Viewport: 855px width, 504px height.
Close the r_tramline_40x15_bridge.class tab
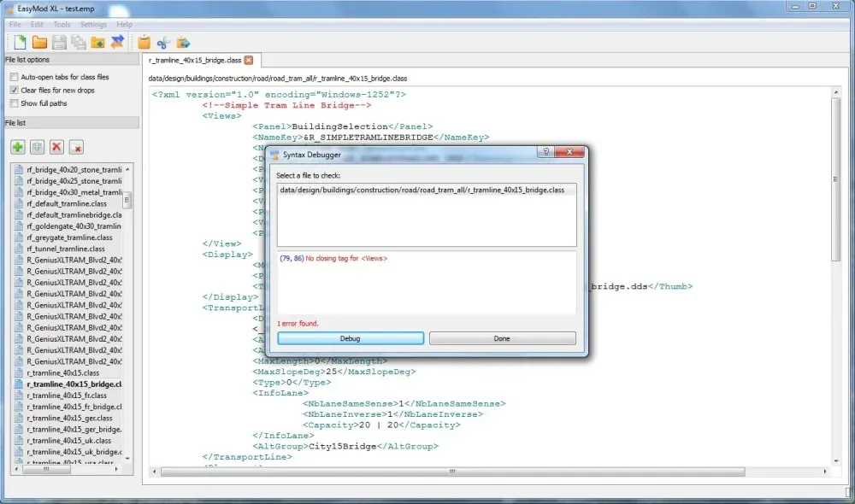249,61
